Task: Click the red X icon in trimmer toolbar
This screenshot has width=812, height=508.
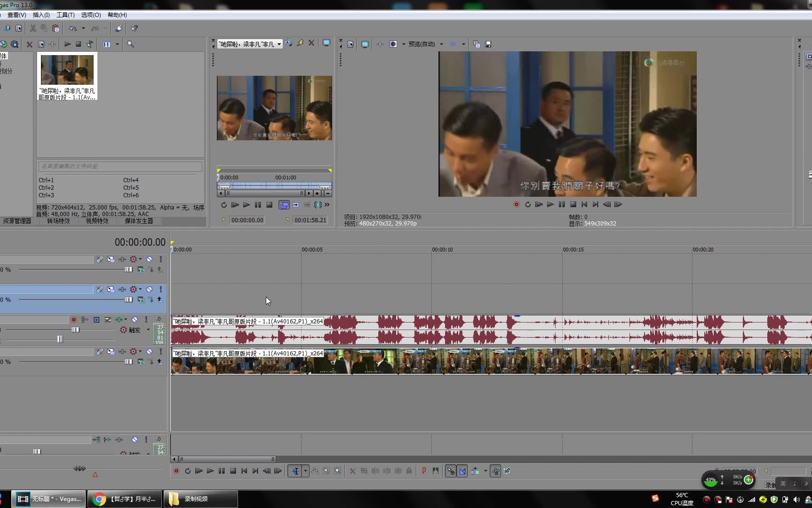Action: 311,43
